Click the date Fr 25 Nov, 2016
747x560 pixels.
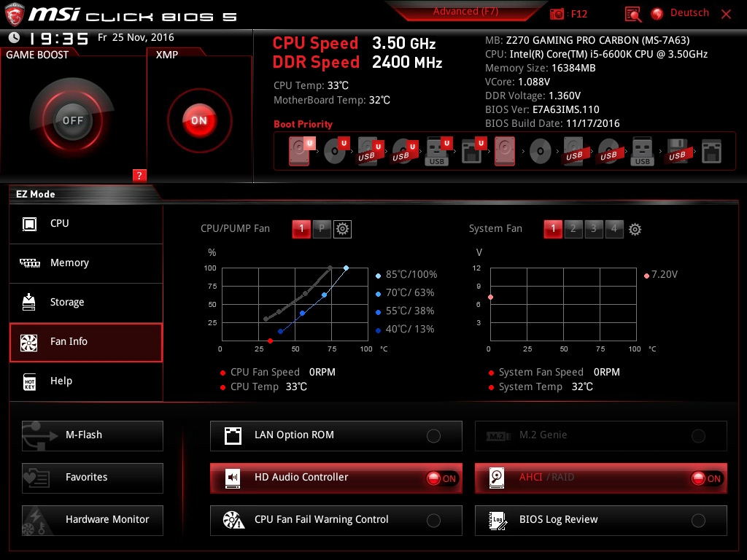(136, 38)
